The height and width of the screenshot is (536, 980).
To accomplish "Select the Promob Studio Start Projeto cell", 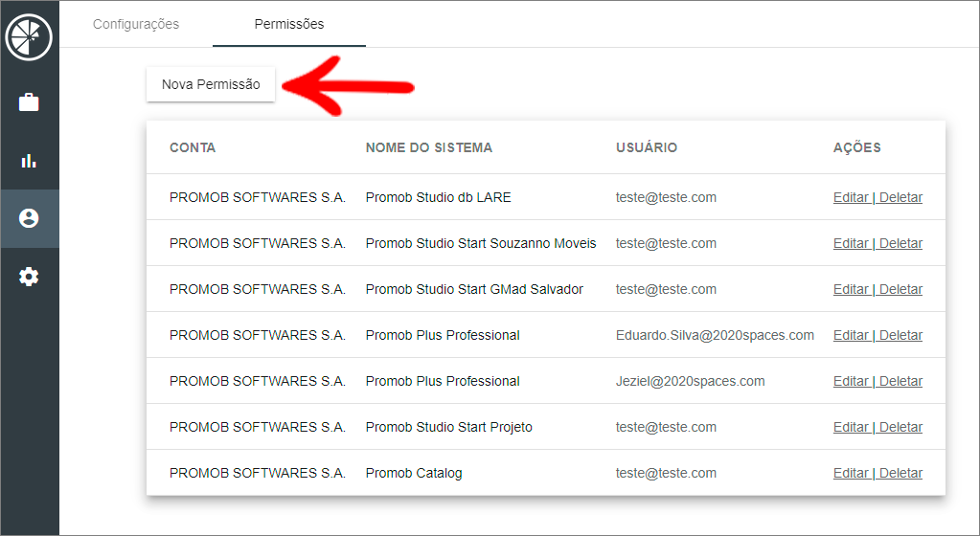I will (448, 427).
